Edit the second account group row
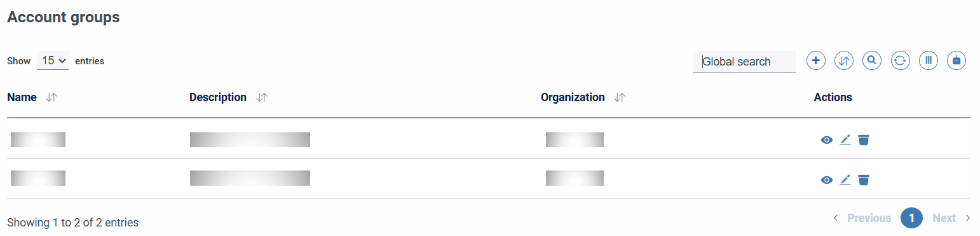Viewport: 980px width, 236px height. click(845, 180)
